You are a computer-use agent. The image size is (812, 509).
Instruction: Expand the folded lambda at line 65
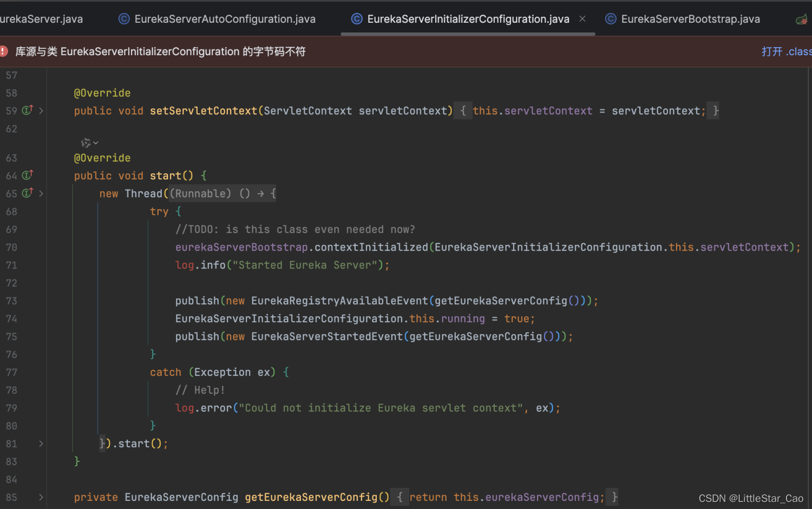[41, 194]
